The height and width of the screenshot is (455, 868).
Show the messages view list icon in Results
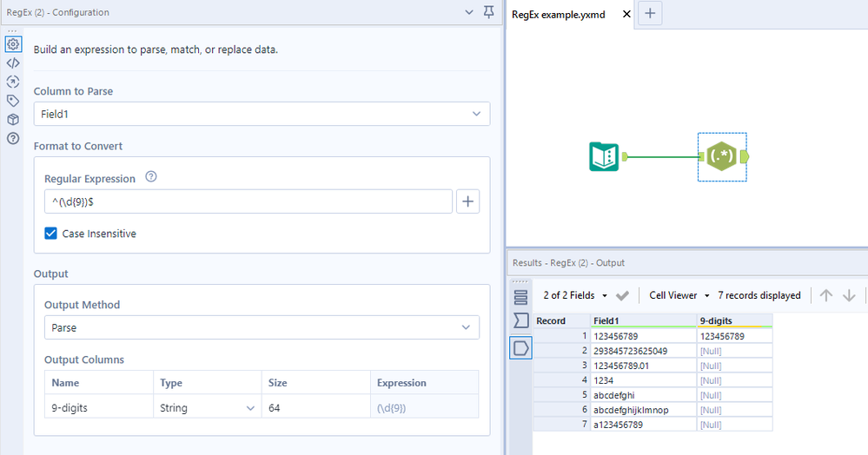521,297
